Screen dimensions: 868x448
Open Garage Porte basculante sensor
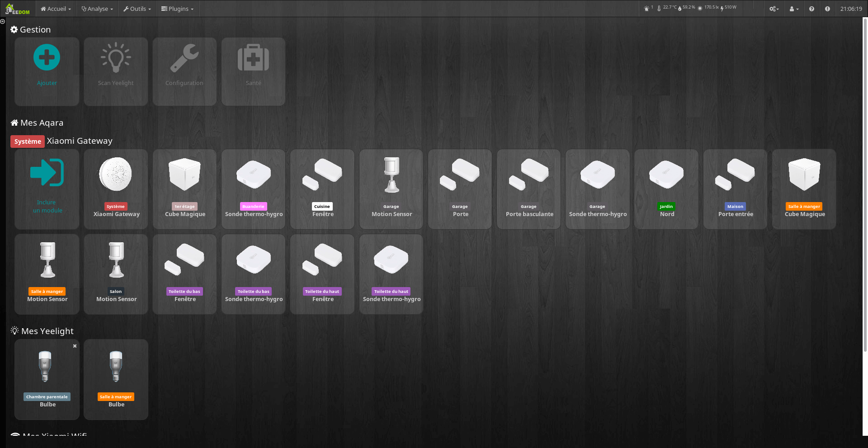(528, 189)
